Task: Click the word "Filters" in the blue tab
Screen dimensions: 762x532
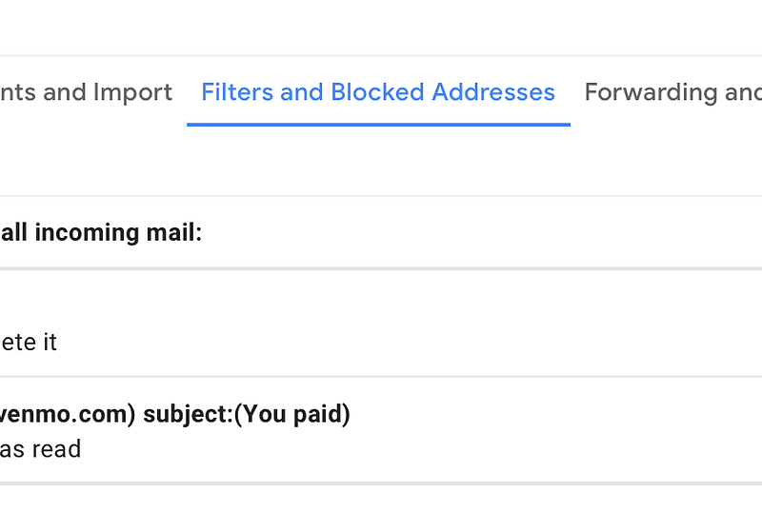Action: (237, 91)
